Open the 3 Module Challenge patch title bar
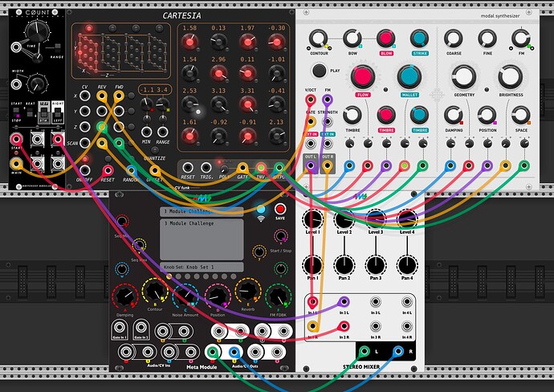Screen dimensions: 554x392 [202, 211]
